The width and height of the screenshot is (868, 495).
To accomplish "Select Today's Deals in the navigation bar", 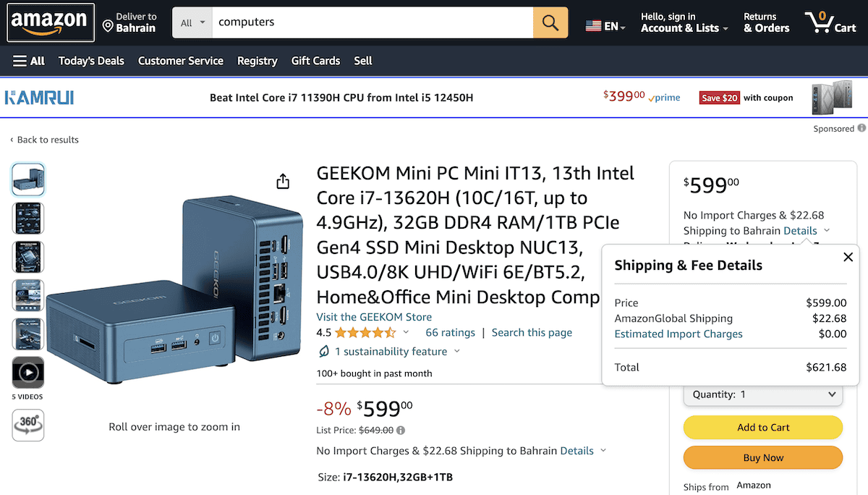I will pos(91,61).
